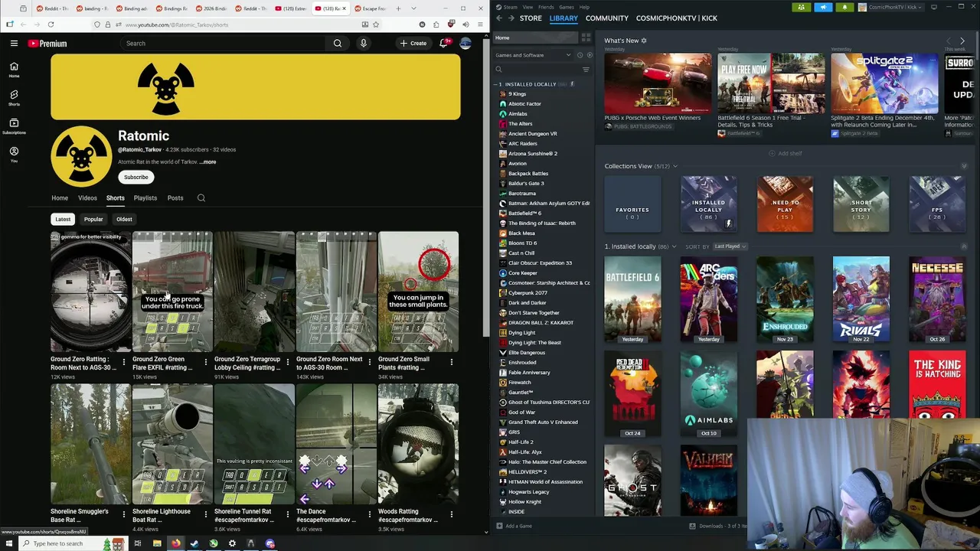Toggle Steam ready-to-play filter icon
This screenshot has width=980, height=551.
589,55
